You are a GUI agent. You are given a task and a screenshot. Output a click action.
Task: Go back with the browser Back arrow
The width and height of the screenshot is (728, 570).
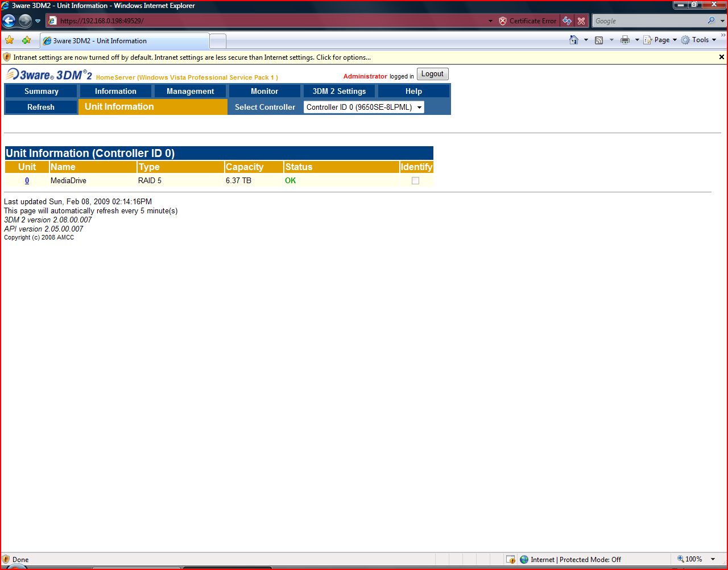click(9, 21)
